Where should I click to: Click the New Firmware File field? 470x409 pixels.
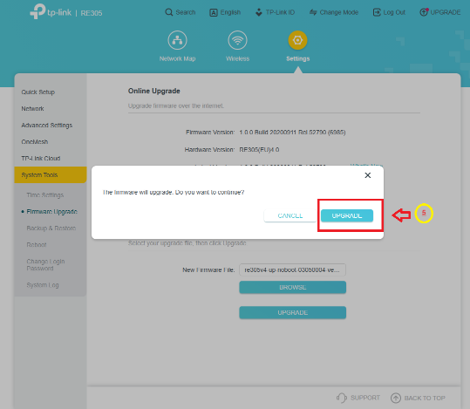coord(292,270)
